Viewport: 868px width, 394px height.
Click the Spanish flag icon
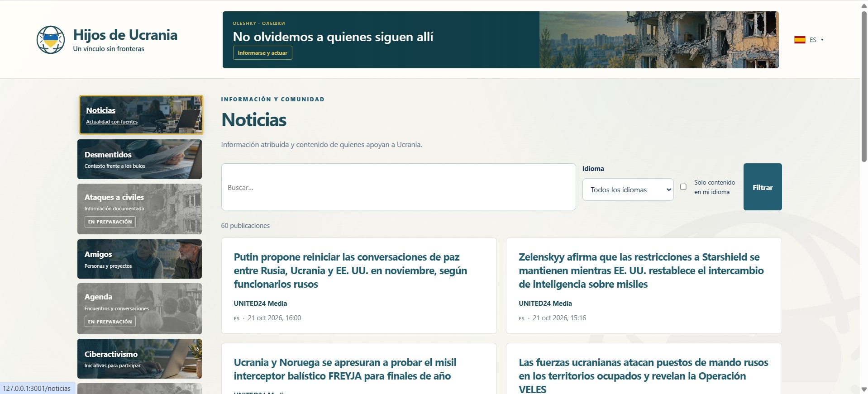(800, 40)
